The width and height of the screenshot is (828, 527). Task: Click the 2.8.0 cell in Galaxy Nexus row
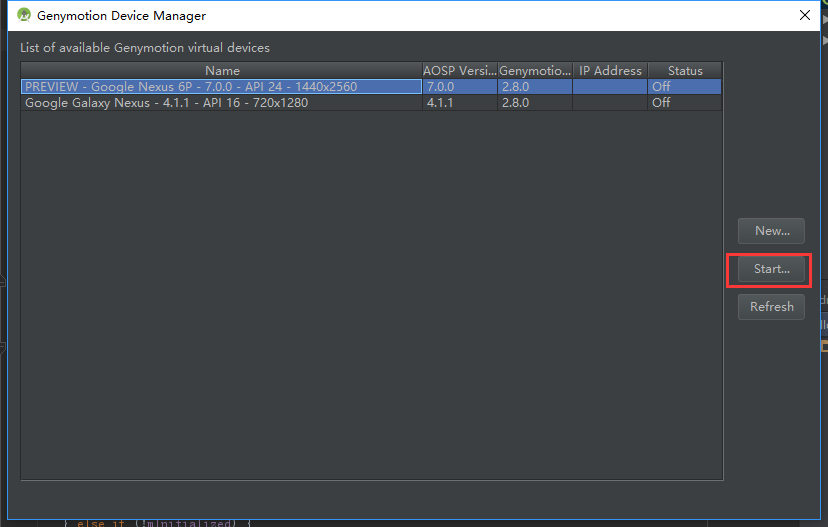pyautogui.click(x=535, y=102)
